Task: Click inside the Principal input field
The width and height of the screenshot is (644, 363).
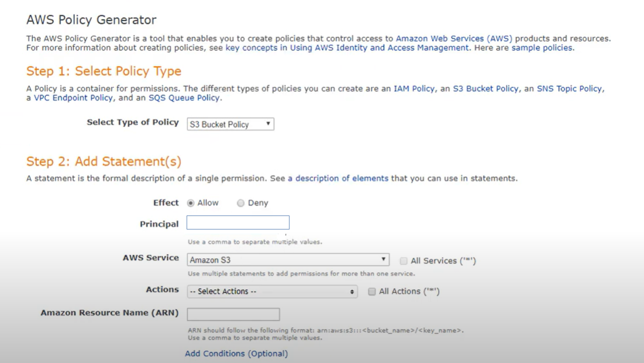Action: pyautogui.click(x=237, y=222)
